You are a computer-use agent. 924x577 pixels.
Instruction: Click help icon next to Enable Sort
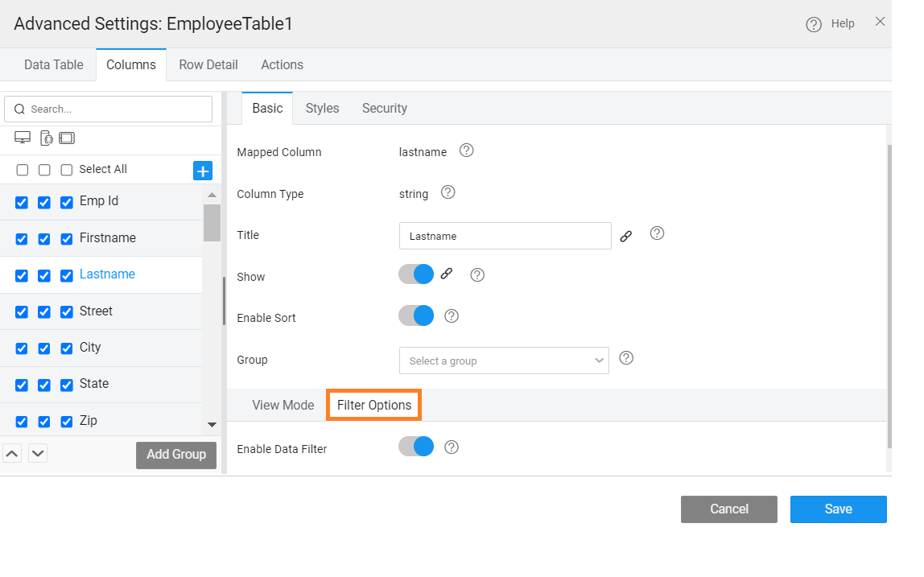click(452, 316)
